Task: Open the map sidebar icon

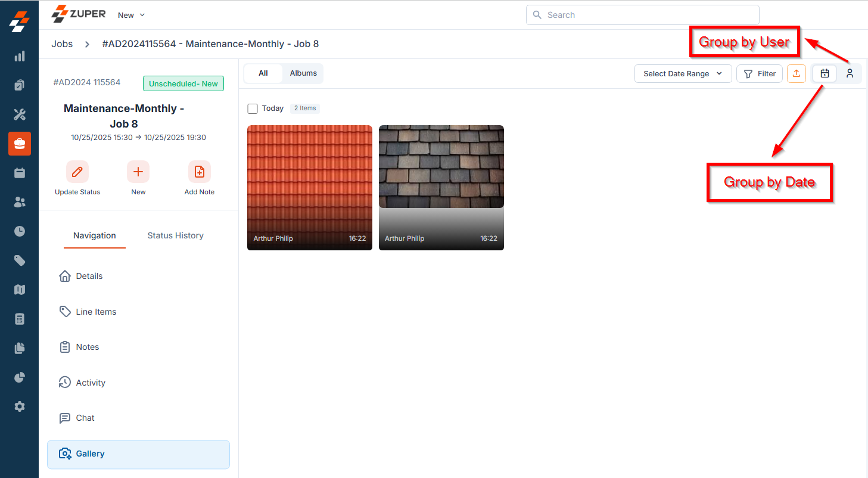Action: (20, 290)
